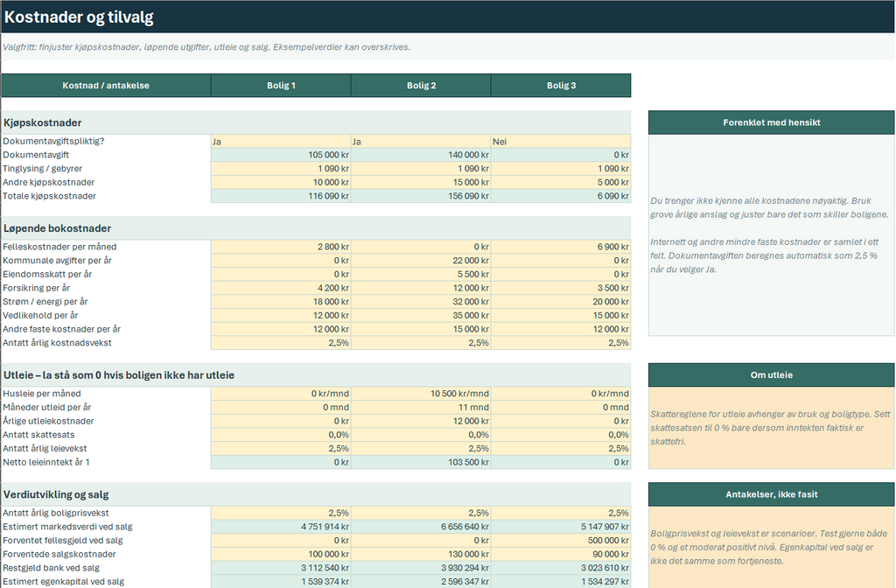Click the Bolig 3 column header

pos(561,85)
